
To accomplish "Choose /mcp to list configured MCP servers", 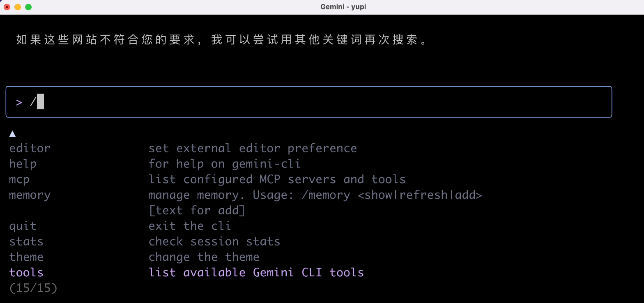I will click(18, 179).
